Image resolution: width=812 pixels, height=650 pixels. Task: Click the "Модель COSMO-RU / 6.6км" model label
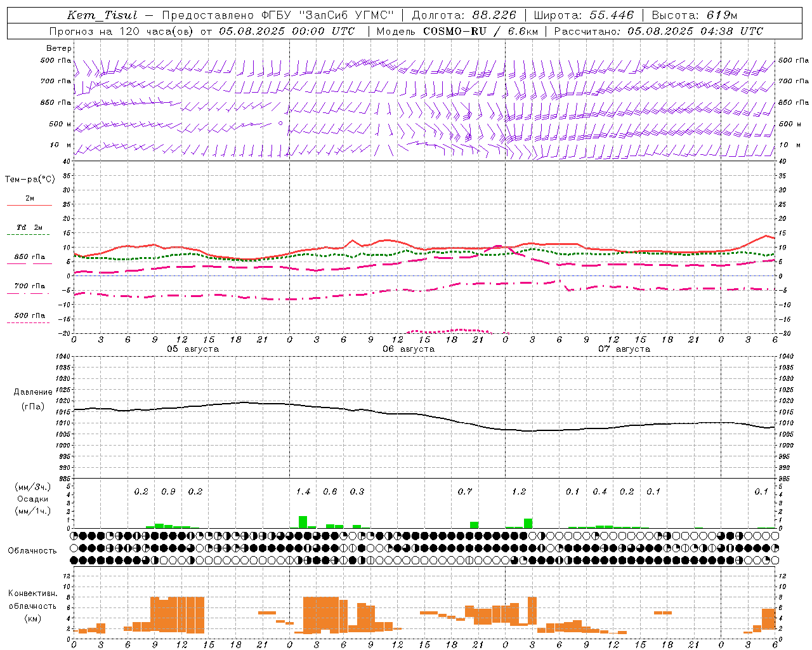click(x=457, y=31)
